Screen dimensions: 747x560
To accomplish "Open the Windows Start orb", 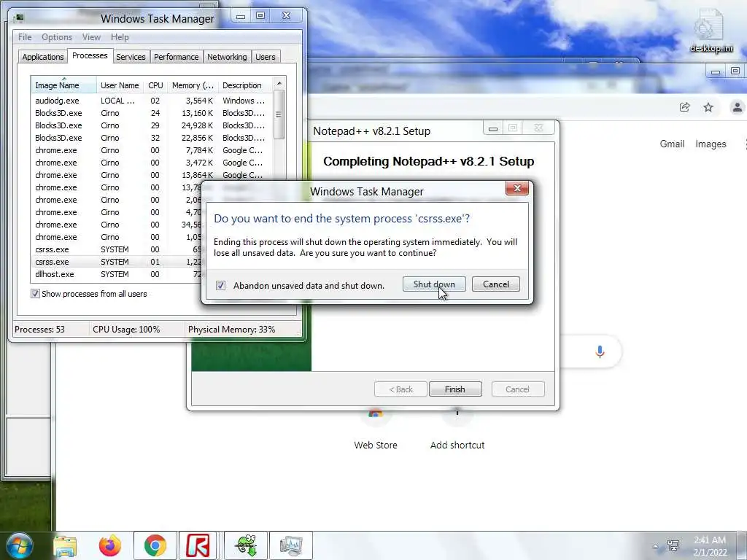I will tap(19, 545).
